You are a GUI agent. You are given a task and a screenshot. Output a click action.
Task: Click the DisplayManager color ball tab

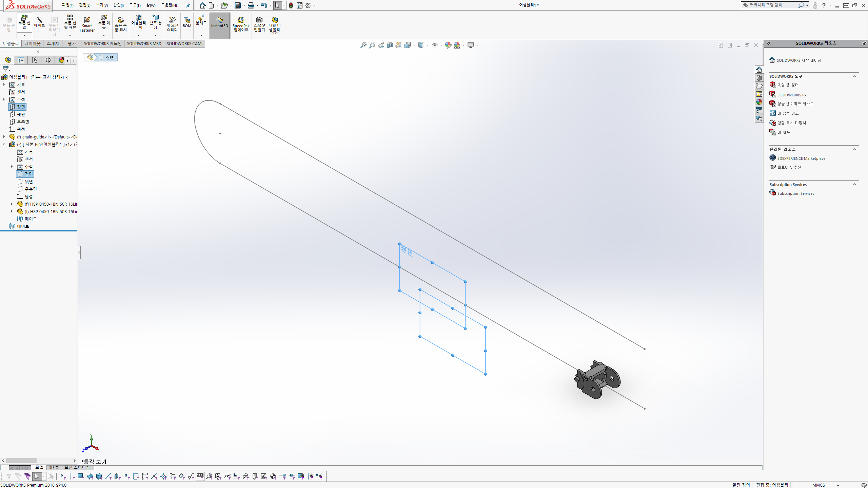(61, 60)
